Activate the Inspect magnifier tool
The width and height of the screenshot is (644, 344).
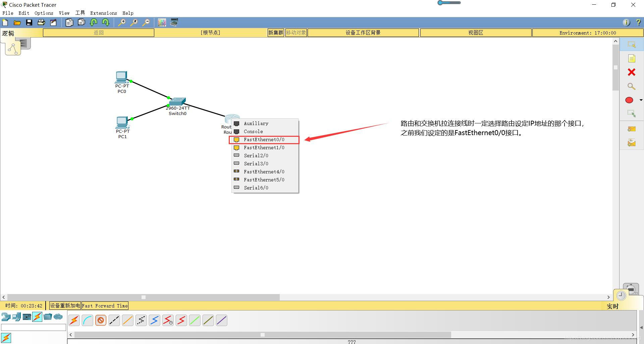click(632, 86)
